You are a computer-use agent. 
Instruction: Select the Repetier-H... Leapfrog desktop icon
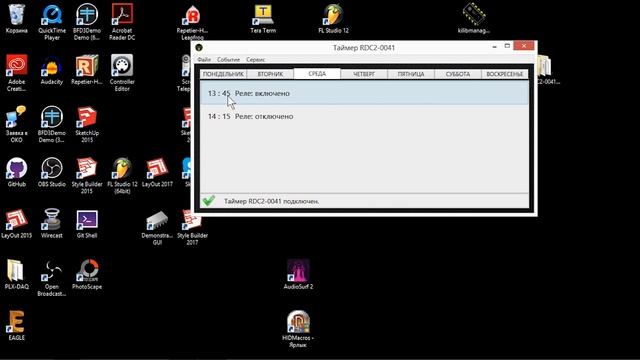point(192,16)
